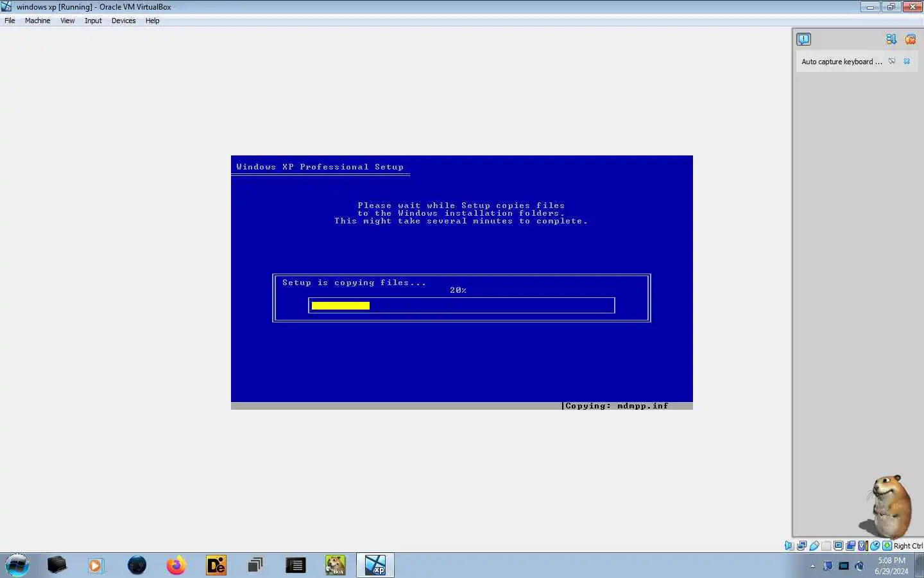The width and height of the screenshot is (924, 578).
Task: Open the Input menu
Action: point(93,21)
